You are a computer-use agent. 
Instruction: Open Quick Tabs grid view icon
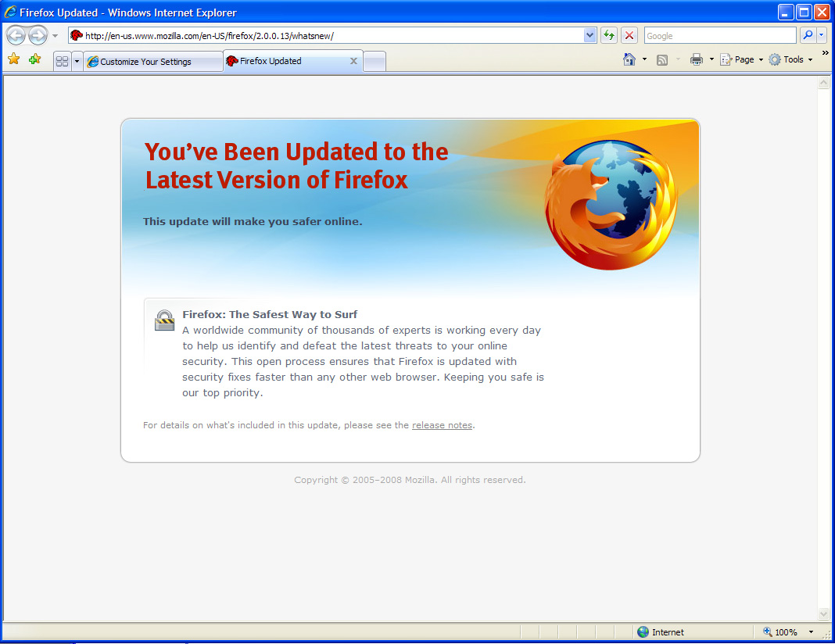(63, 61)
